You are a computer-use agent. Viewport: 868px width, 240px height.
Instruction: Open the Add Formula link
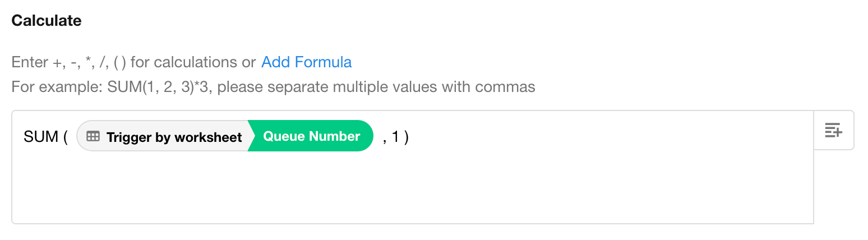306,62
